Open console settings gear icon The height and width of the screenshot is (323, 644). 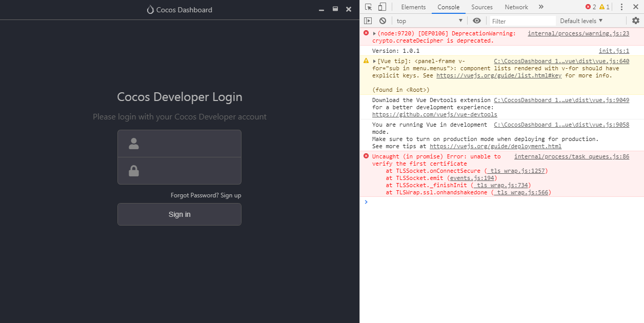tap(636, 21)
